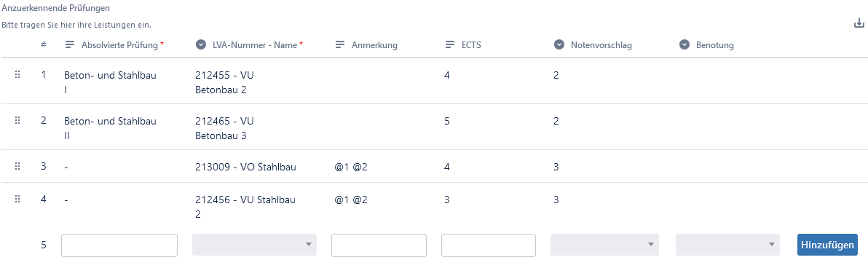The width and height of the screenshot is (868, 268).
Task: Click drag handle icon of row 2
Action: [x=17, y=120]
